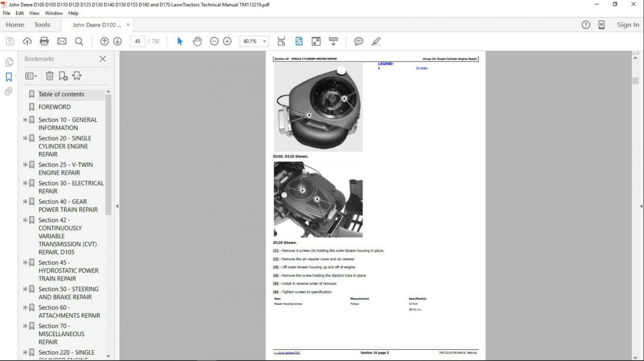The width and height of the screenshot is (644, 361).
Task: Open the Page Thumbnails panel
Action: click(x=9, y=62)
